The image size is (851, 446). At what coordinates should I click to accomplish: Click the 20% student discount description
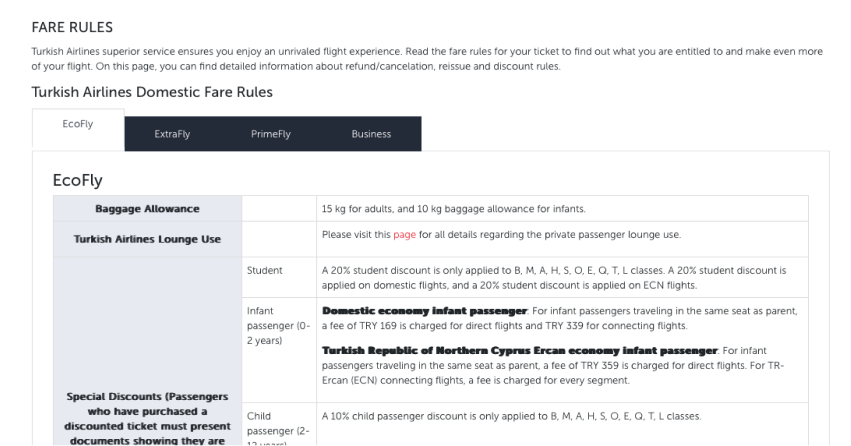pyautogui.click(x=553, y=277)
